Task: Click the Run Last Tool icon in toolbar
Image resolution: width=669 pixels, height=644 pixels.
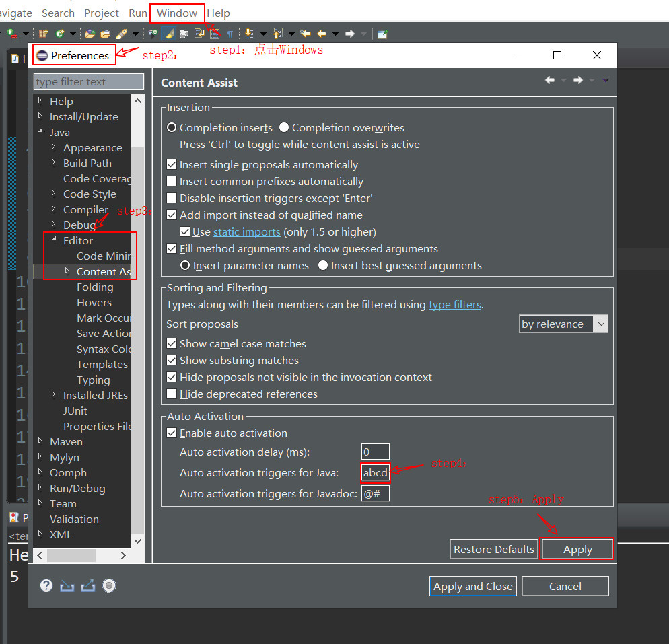Action: click(x=12, y=33)
